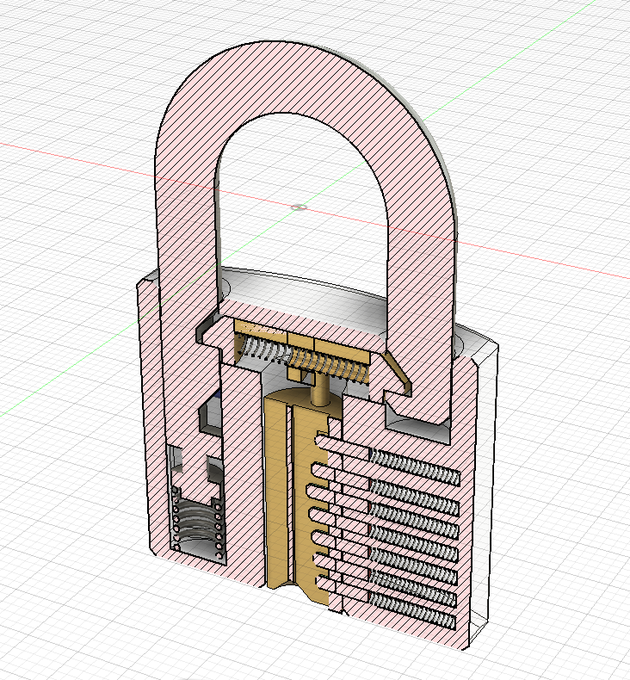The height and width of the screenshot is (680, 630).
Task: Click the origin point marker on the grid
Action: point(298,207)
